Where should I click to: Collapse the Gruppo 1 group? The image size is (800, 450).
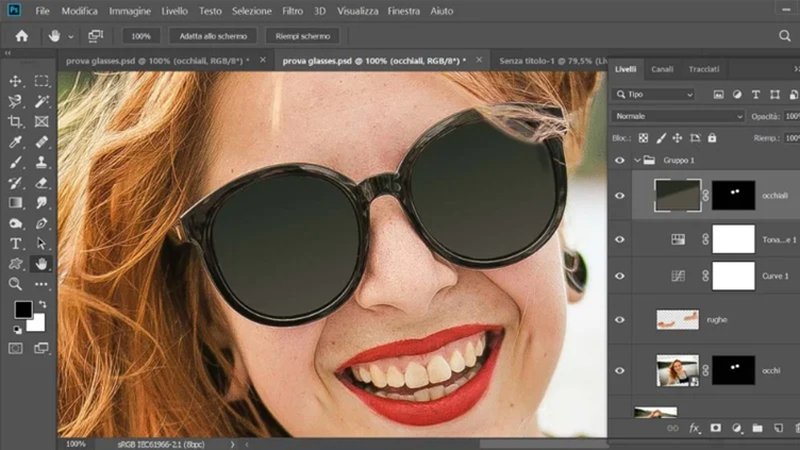click(x=637, y=160)
